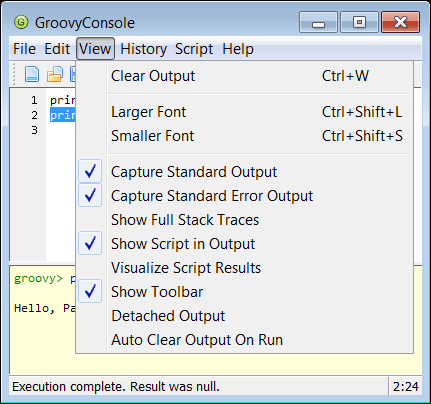Close the open View menu
431x404 pixels.
tap(95, 49)
